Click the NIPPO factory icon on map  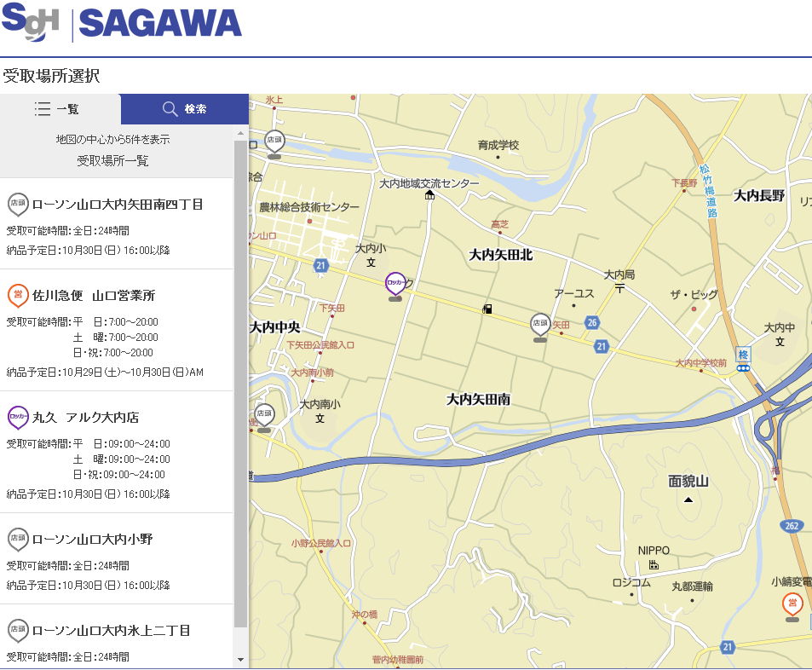coord(654,565)
